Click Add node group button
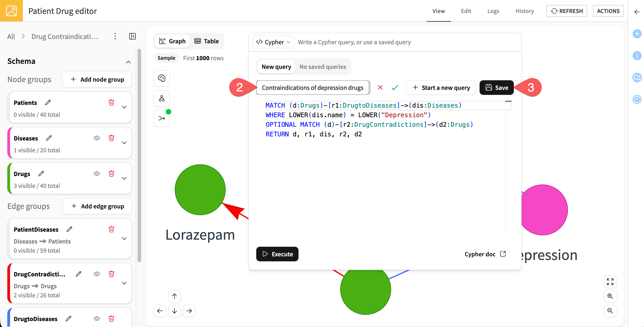The image size is (644, 327). 97,79
